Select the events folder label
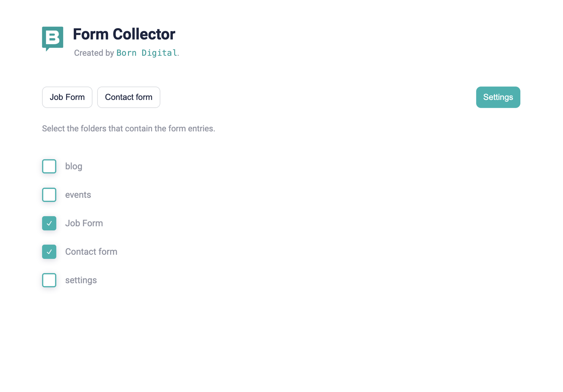This screenshot has height=392, width=563. [x=78, y=195]
